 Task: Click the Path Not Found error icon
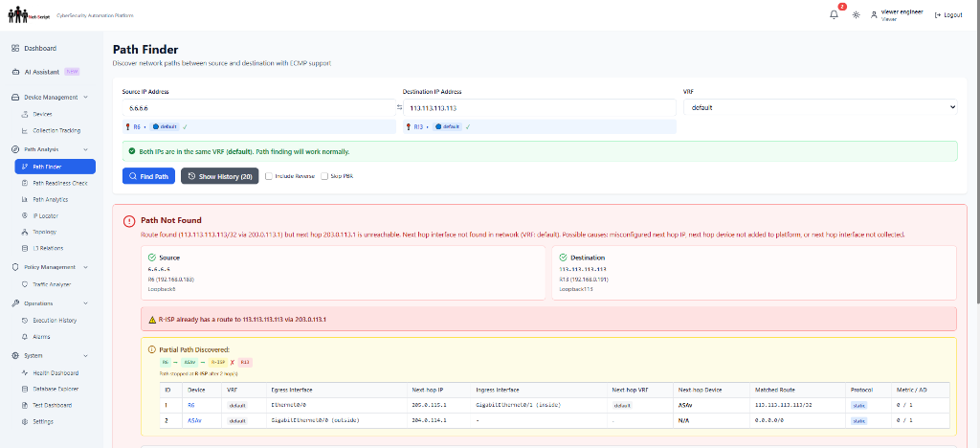click(x=129, y=220)
